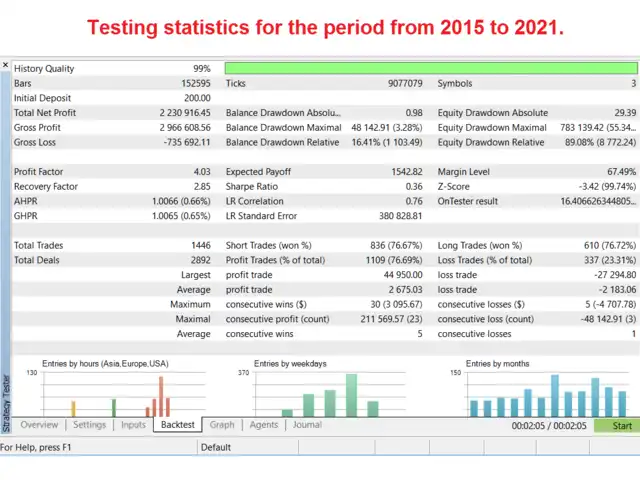The height and width of the screenshot is (480, 640).
Task: Click the Profit Factor value 4.03
Action: [201, 172]
